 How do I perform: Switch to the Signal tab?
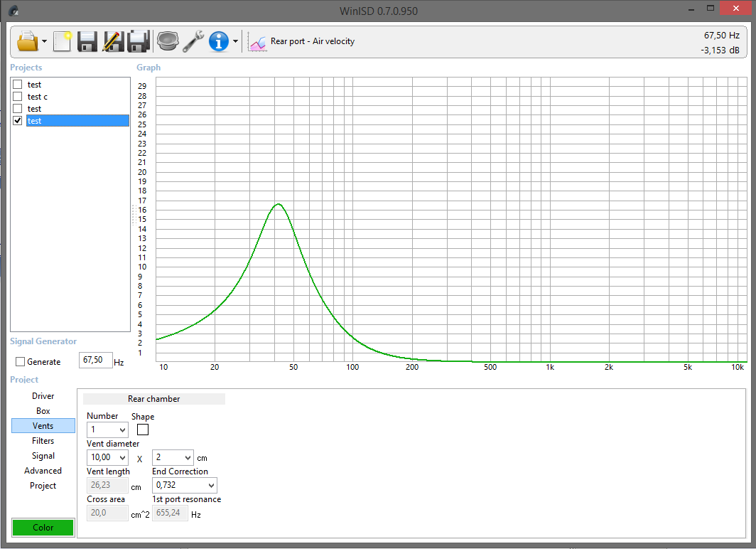point(43,456)
